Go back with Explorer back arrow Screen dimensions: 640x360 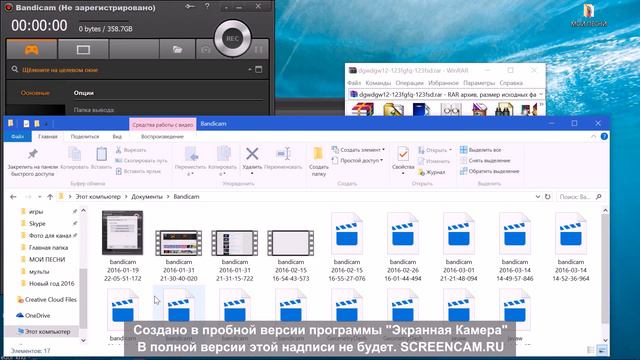coord(13,197)
